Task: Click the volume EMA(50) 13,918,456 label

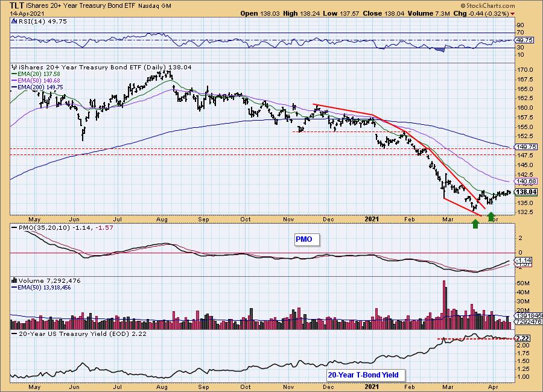Action: coord(41,288)
